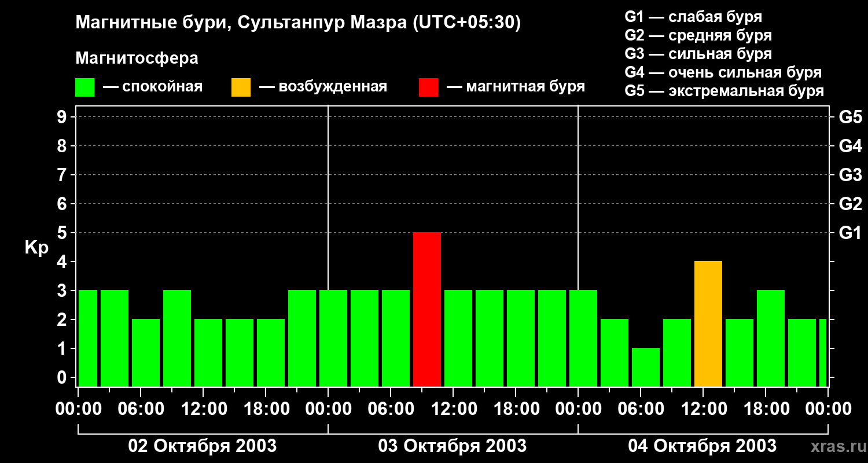Click the Kp axis value 7
868x463 pixels.
pyautogui.click(x=63, y=175)
